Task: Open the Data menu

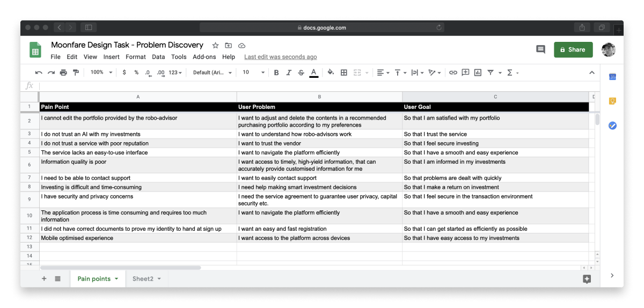Action: [158, 57]
